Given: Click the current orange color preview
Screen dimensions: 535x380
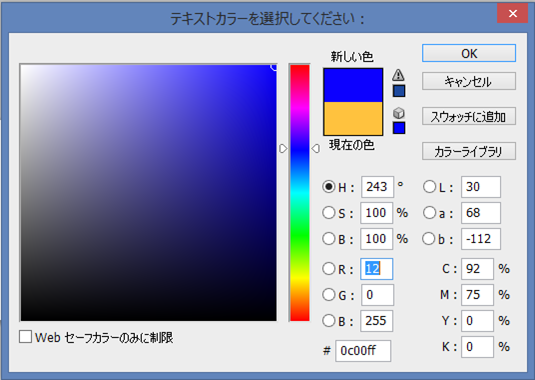Looking at the screenshot, I should pyautogui.click(x=353, y=118).
